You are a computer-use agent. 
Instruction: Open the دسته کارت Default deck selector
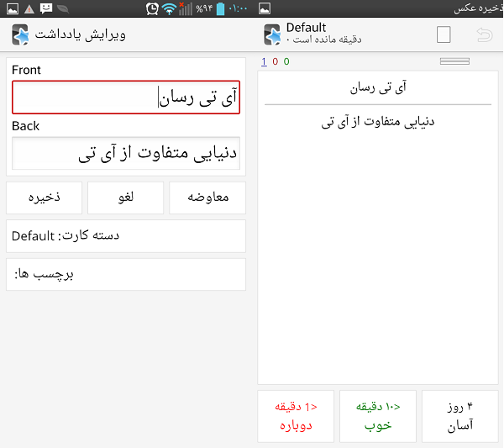point(126,236)
